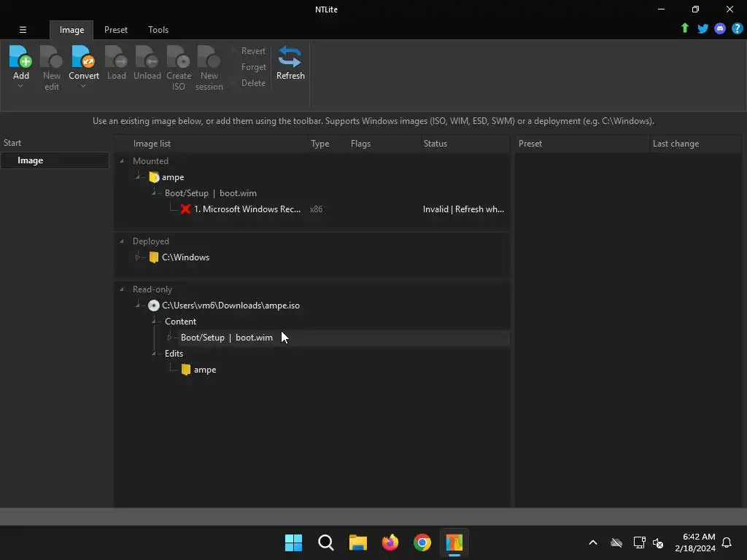Collapse the Content node
This screenshot has width=747, height=560.
pos(154,322)
